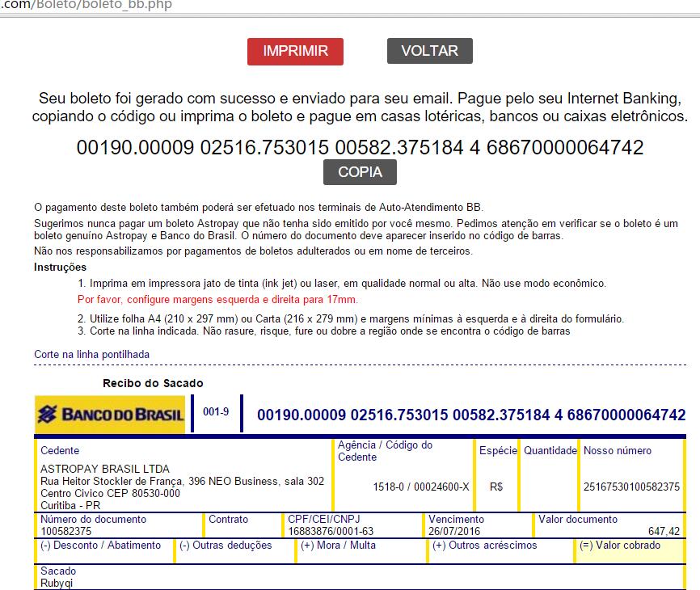Select Nosso número value 25167530100582375
The height and width of the screenshot is (590, 700).
(x=631, y=487)
